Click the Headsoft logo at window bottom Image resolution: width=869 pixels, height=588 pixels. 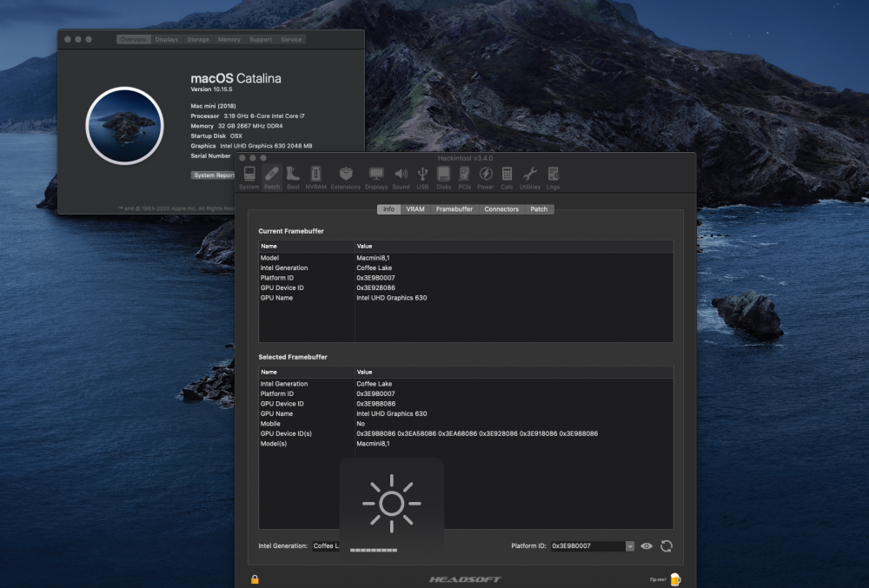466,579
